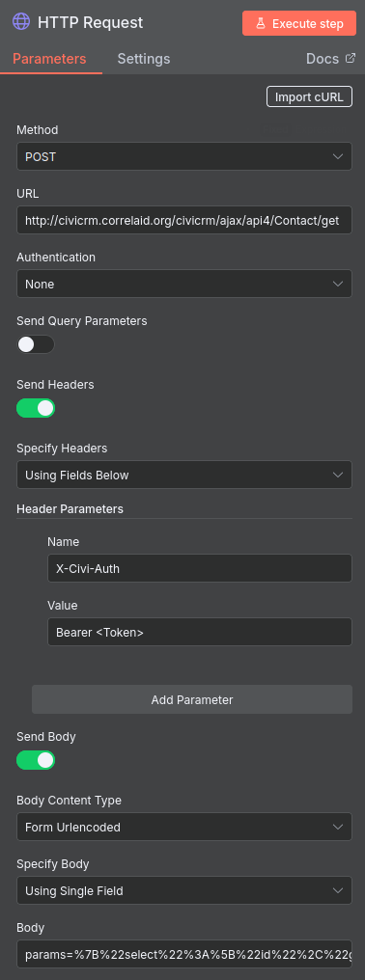Viewport: 365px width, 980px height.
Task: Focus the URL input field
Action: pyautogui.click(x=184, y=220)
